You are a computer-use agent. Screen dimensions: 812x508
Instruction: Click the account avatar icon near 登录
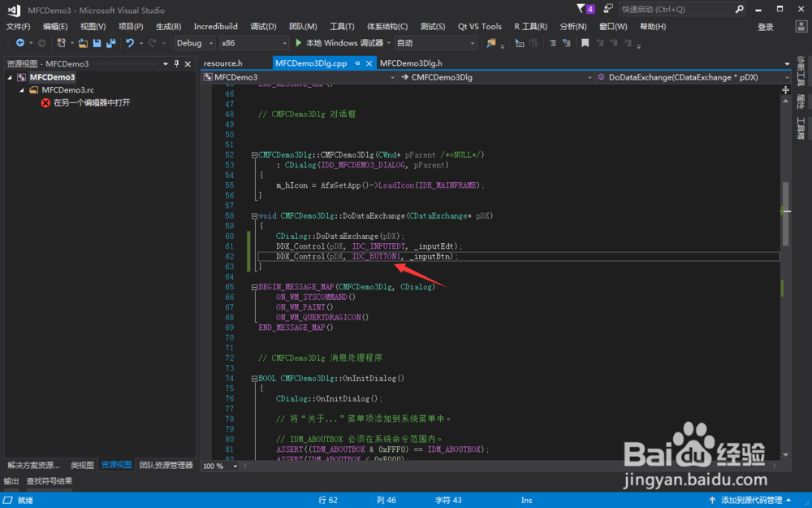(801, 27)
